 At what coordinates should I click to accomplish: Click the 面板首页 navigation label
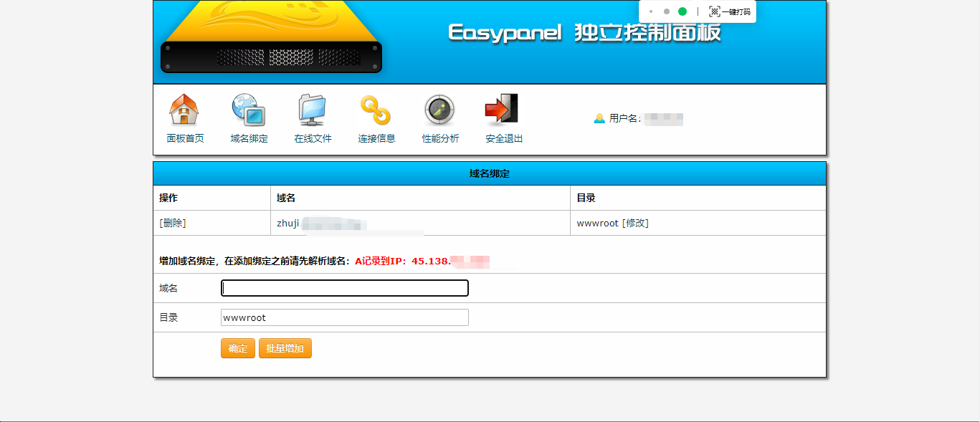pos(184,138)
